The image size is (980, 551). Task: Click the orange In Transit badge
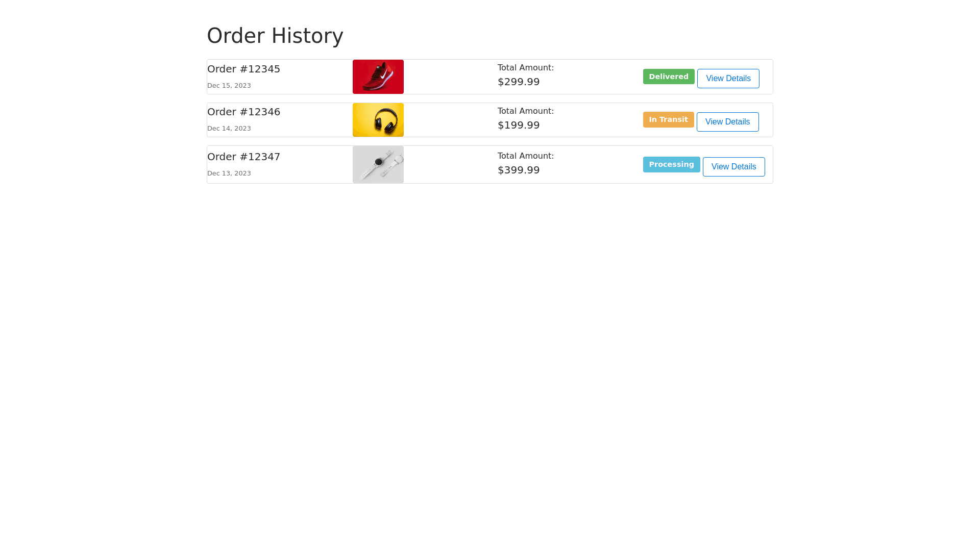pyautogui.click(x=668, y=119)
